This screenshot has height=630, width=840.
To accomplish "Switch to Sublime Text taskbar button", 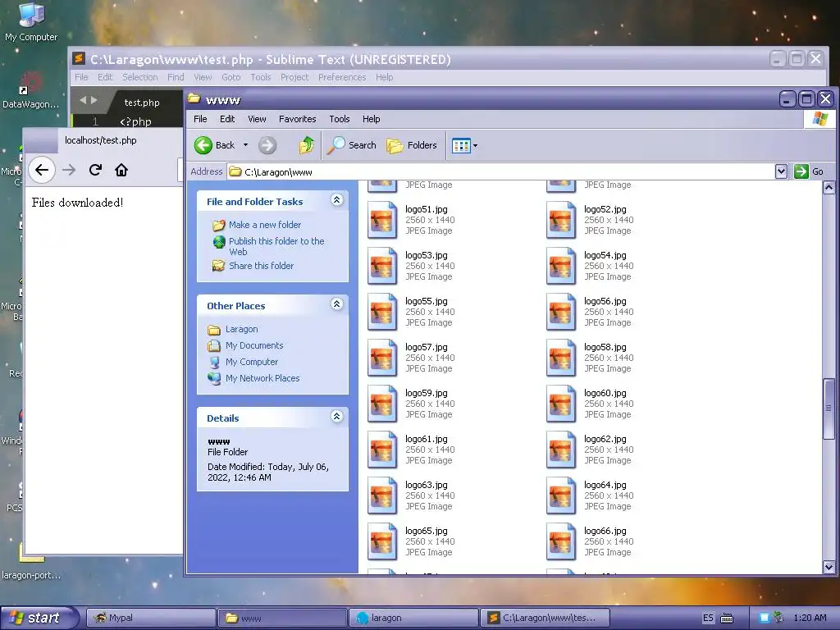I will tap(546, 618).
